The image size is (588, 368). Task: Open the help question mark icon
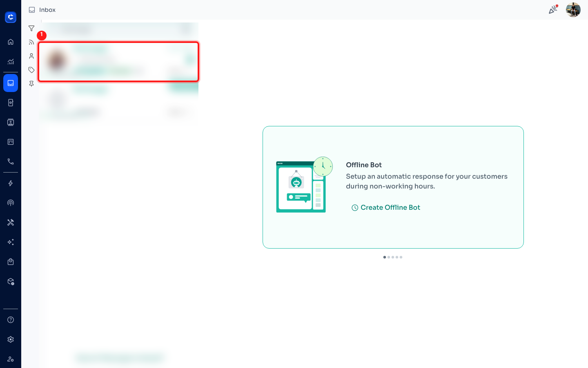point(11,320)
